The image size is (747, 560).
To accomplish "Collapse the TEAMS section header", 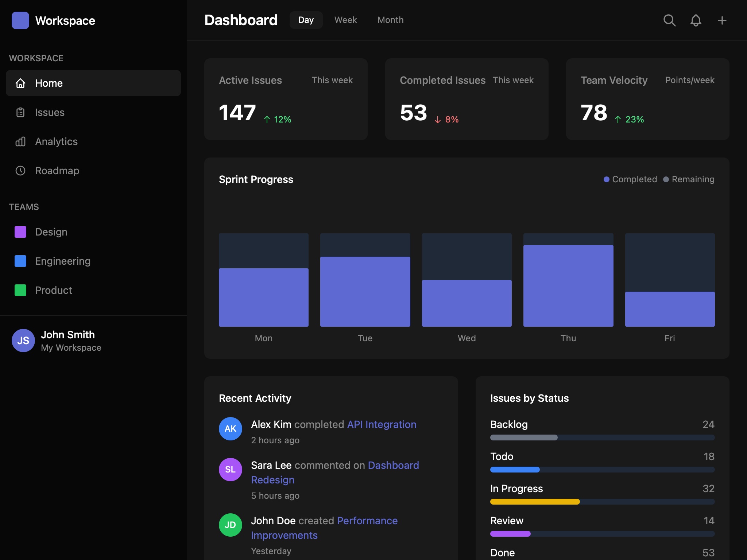I will click(x=24, y=207).
